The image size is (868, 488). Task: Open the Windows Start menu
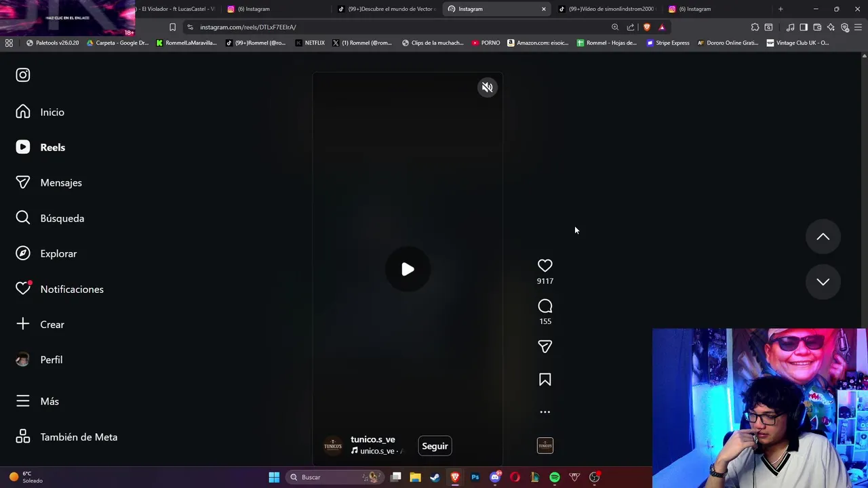click(274, 477)
